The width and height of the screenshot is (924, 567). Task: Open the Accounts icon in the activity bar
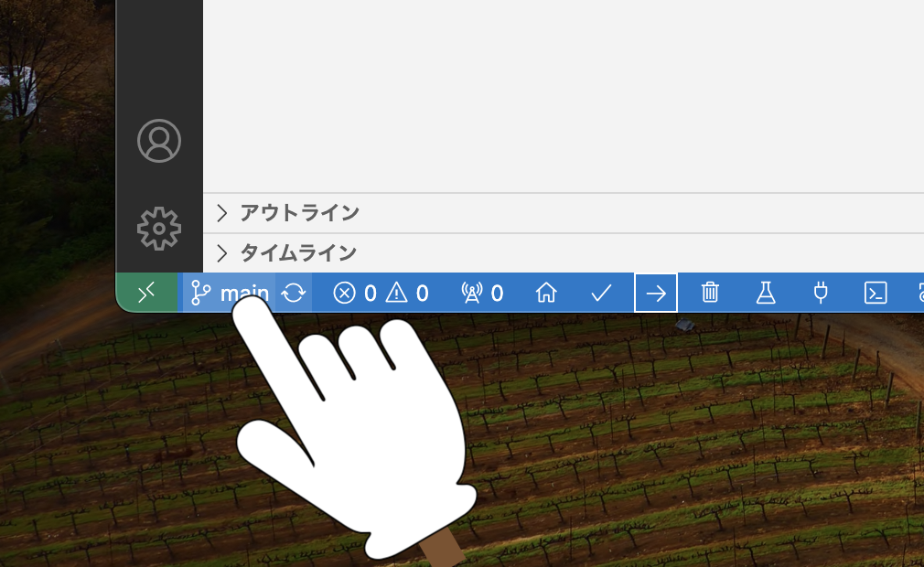(160, 142)
